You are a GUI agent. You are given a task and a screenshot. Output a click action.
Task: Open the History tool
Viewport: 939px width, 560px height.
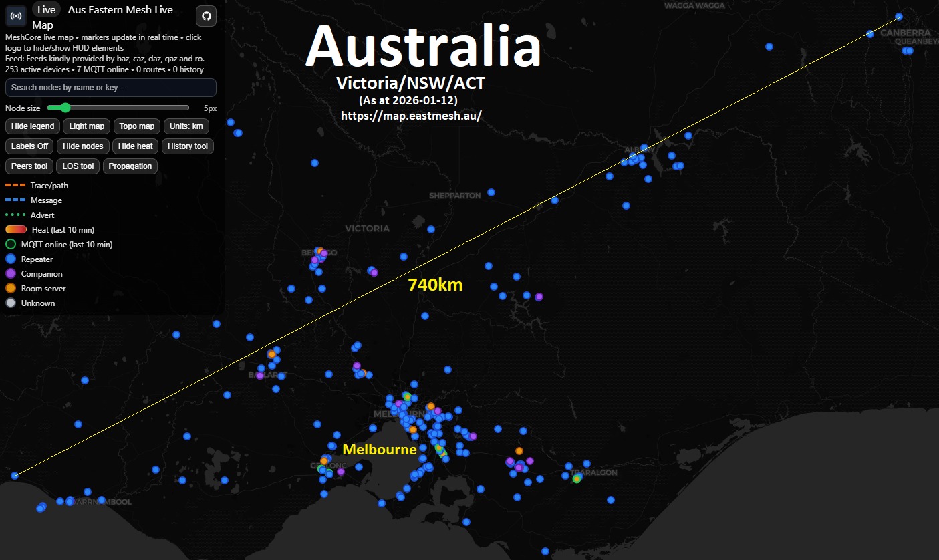click(x=188, y=146)
